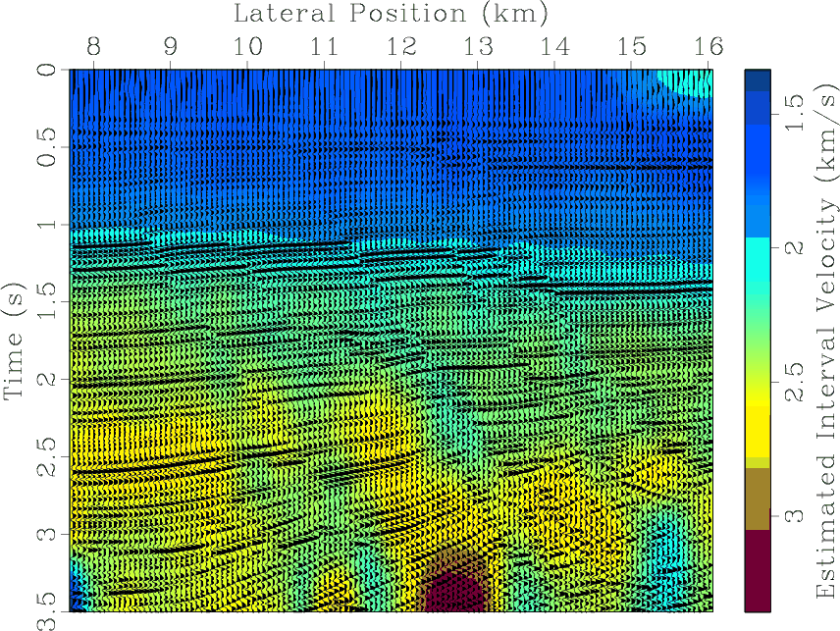Click the cyan patch in plot's top-right corner
The height and width of the screenshot is (631, 840).
[x=687, y=81]
